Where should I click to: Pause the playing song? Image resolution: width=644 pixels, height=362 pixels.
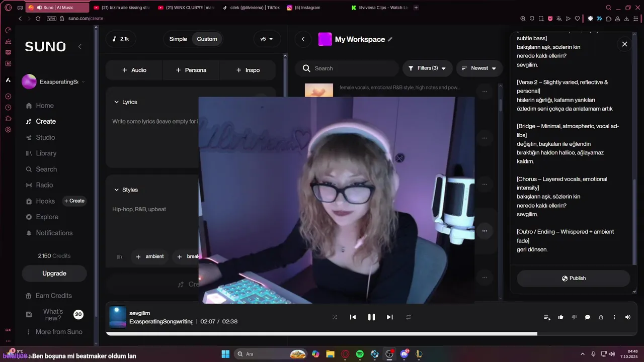371,317
